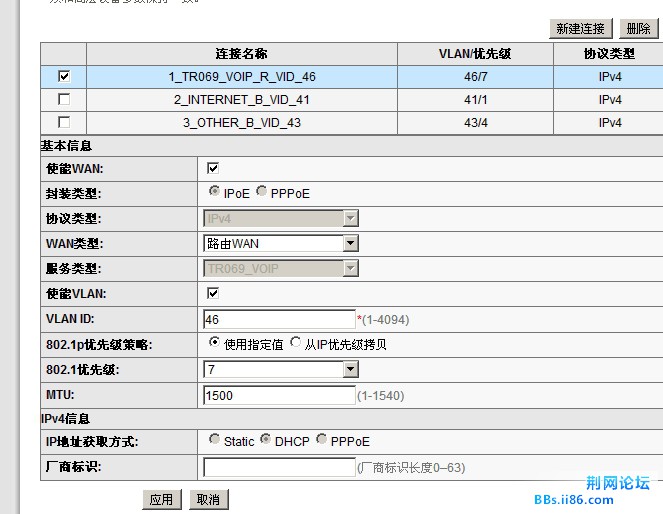Toggle the 使能WAN checkbox

(x=213, y=168)
